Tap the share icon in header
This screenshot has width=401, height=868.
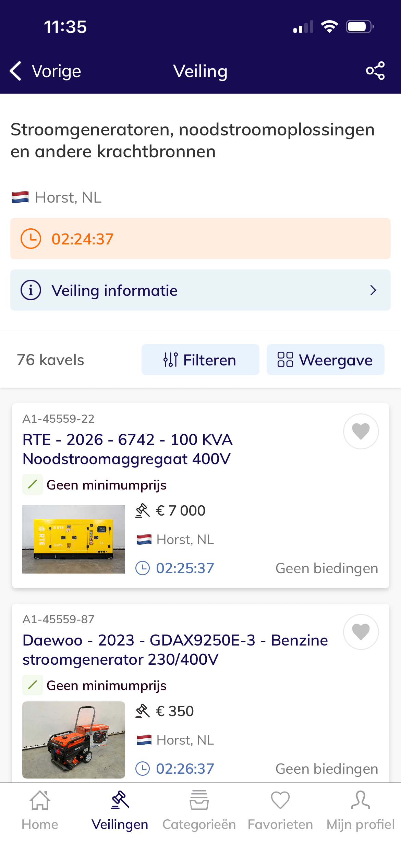click(375, 71)
